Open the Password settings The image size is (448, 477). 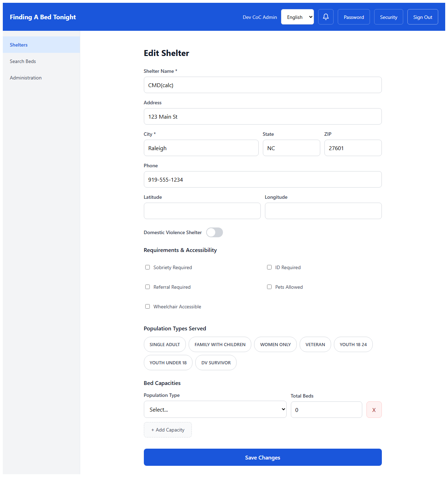353,17
